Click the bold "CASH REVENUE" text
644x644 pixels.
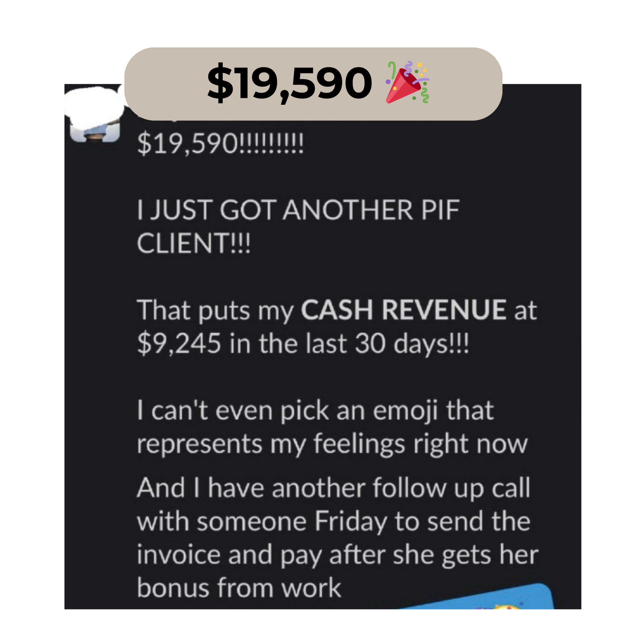[404, 310]
